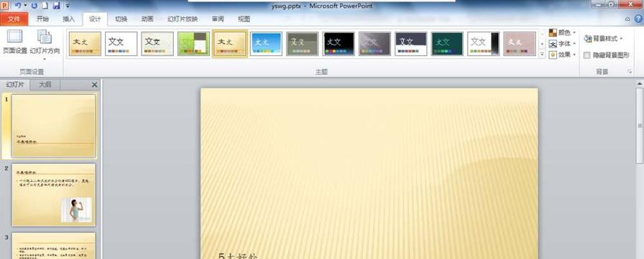The image size is (644, 259).
Task: Open the 背景 group dialog launcher
Action: click(629, 72)
